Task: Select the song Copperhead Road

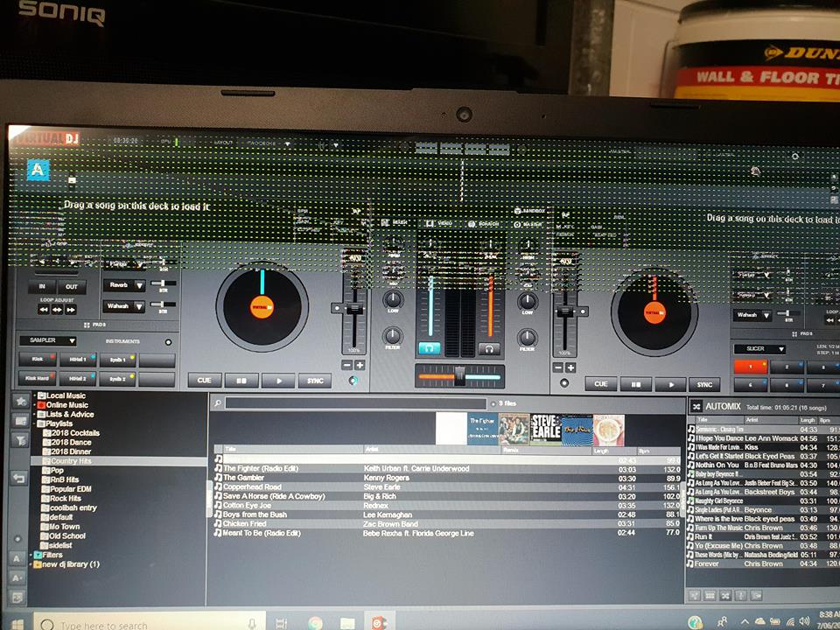Action: 447,487
